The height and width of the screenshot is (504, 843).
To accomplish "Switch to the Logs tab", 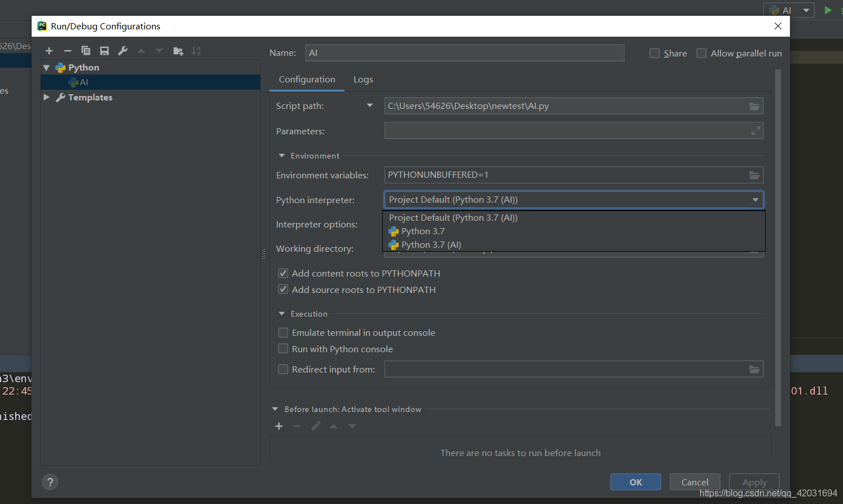I will pyautogui.click(x=363, y=80).
